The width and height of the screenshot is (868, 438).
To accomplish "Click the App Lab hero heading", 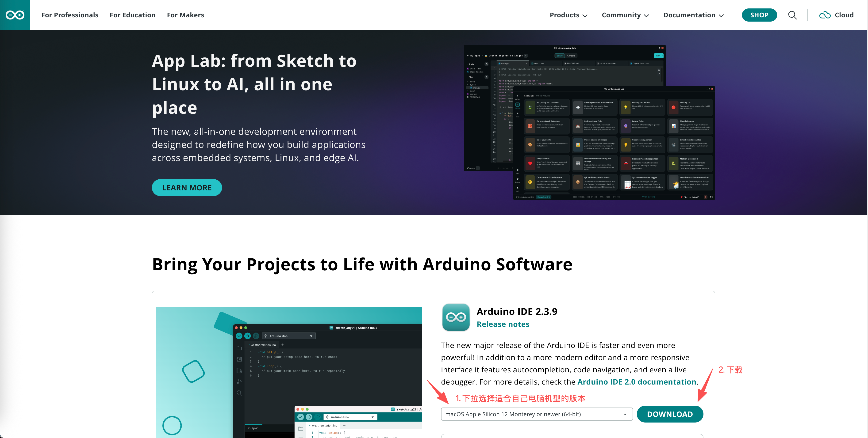I will pos(254,84).
